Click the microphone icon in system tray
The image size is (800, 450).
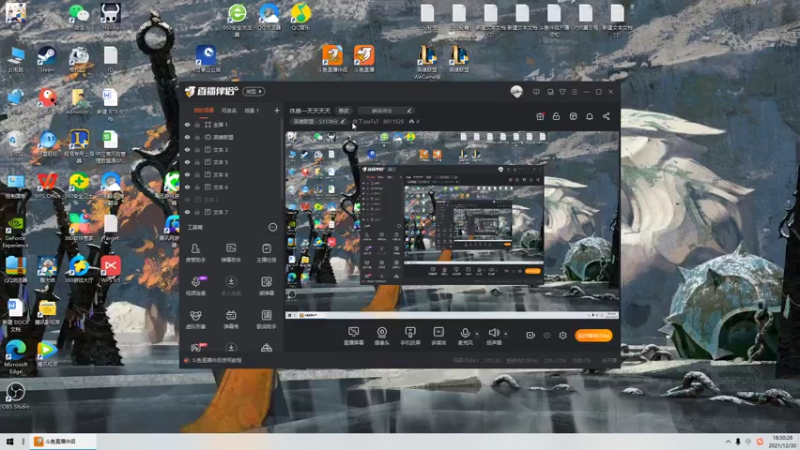(738, 442)
